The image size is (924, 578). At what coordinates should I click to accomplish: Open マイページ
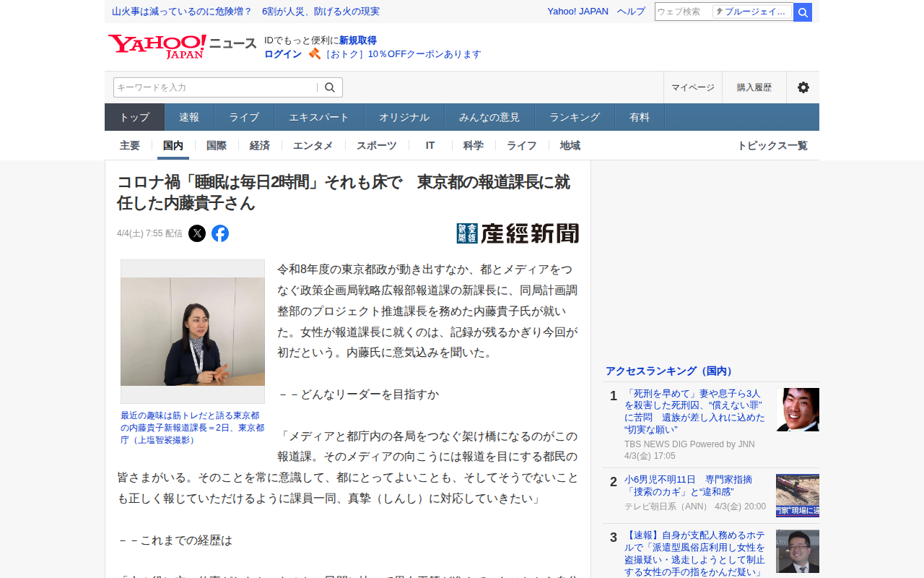[693, 87]
